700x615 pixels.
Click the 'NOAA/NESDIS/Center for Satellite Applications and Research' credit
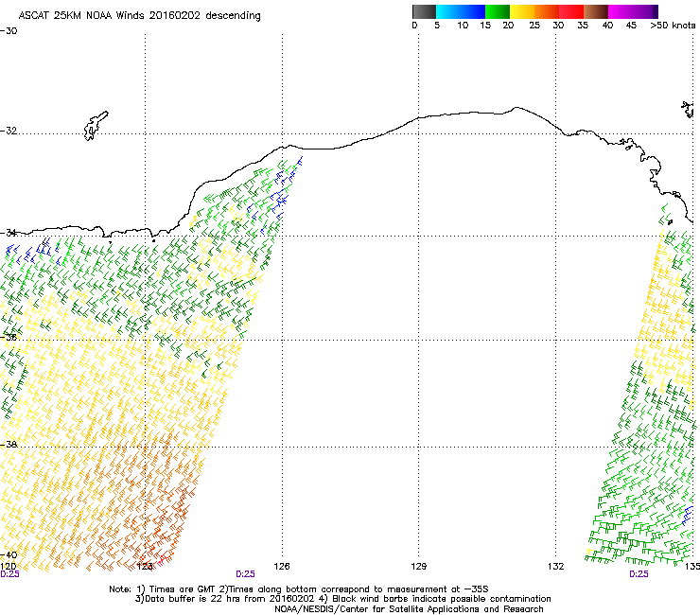pyautogui.click(x=409, y=609)
